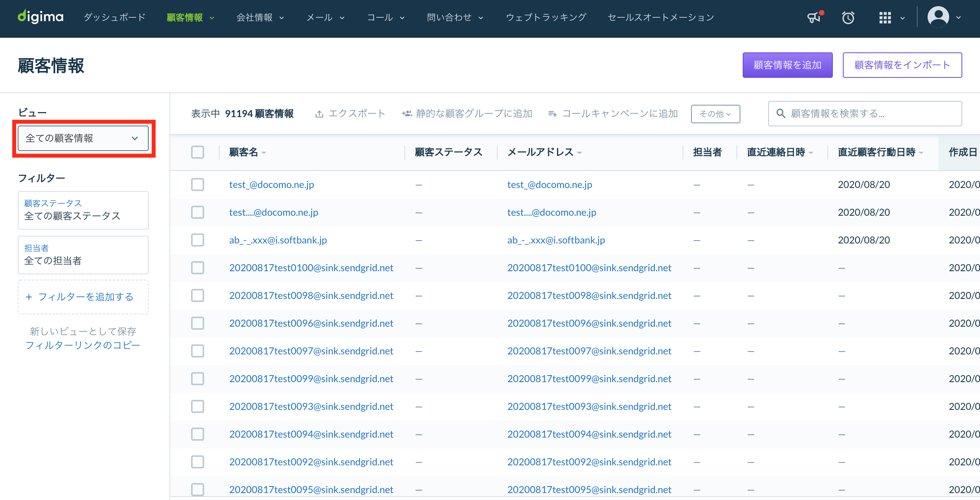The height and width of the screenshot is (500, 980).
Task: Sort by 顧客名 column header
Action: pyautogui.click(x=248, y=152)
